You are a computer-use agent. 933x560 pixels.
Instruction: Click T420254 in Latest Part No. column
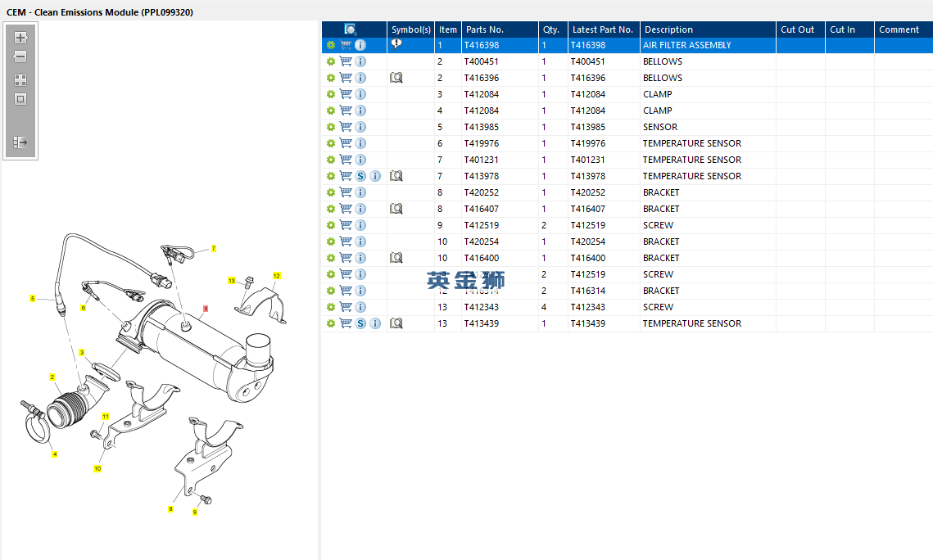(x=588, y=242)
